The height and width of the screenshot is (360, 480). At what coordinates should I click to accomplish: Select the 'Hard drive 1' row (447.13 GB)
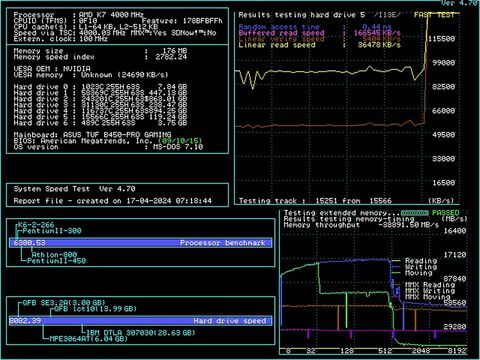point(100,93)
